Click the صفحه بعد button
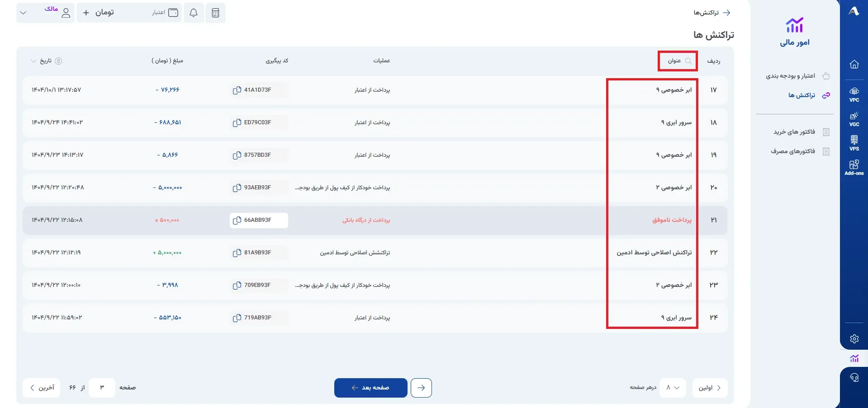This screenshot has height=408, width=868. [x=371, y=388]
